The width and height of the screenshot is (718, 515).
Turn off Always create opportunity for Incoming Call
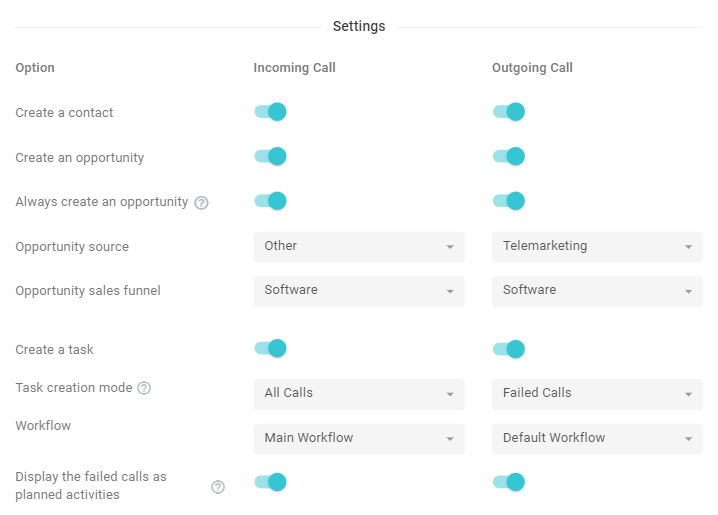point(271,201)
